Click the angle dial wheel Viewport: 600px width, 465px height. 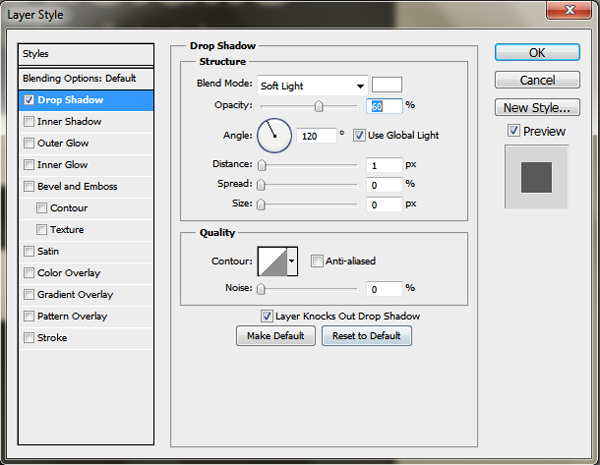[x=273, y=135]
